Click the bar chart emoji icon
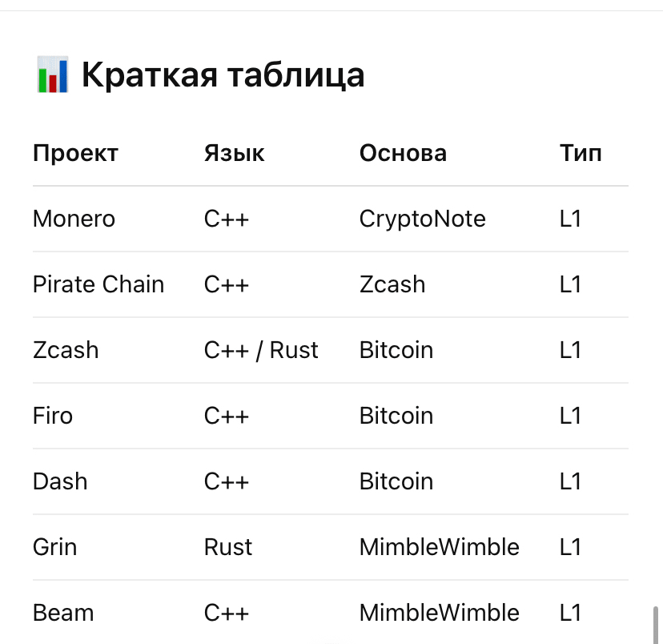The height and width of the screenshot is (644, 663). click(x=53, y=76)
